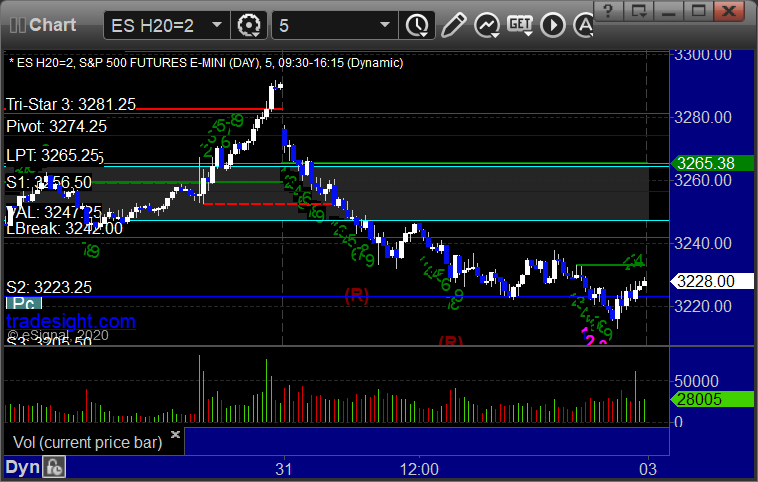Select the Tri-Star 3: 3281.25 label
Screen dimensions: 758x482
pyautogui.click(x=71, y=104)
